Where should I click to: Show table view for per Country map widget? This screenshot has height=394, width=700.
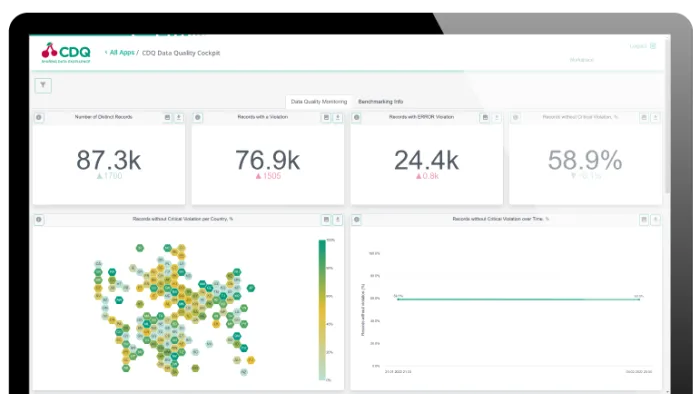click(326, 220)
